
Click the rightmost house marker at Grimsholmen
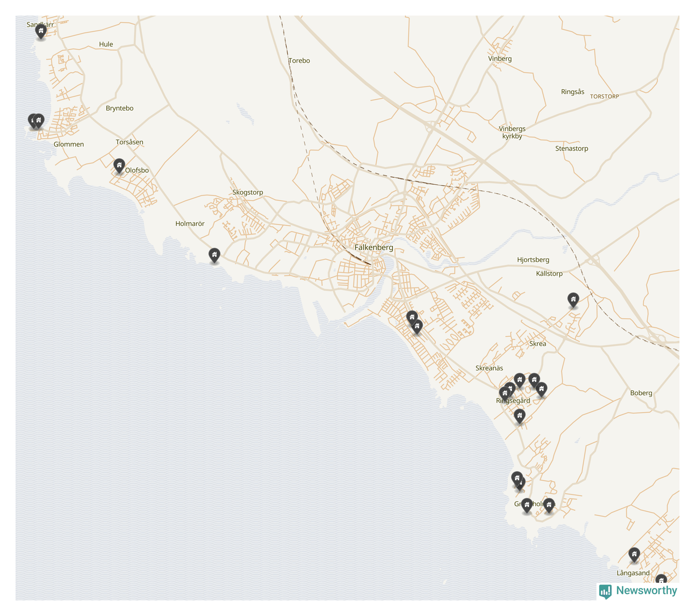pyautogui.click(x=549, y=504)
